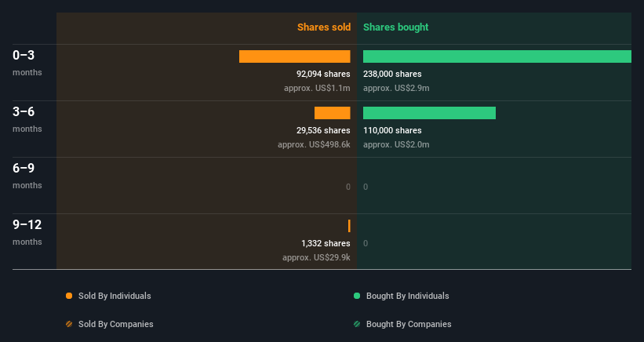Select the 238,000 shares value
The height and width of the screenshot is (342, 644).
(x=392, y=74)
